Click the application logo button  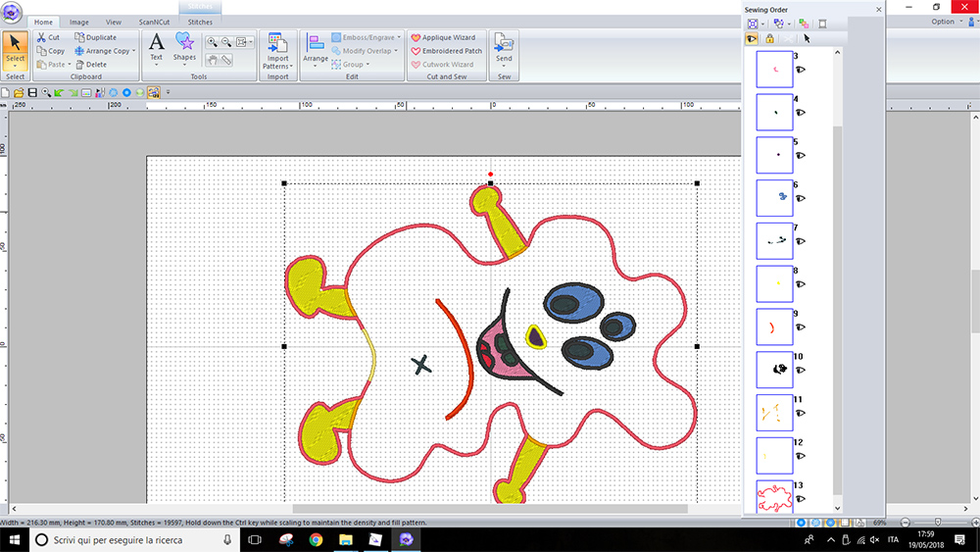click(11, 13)
